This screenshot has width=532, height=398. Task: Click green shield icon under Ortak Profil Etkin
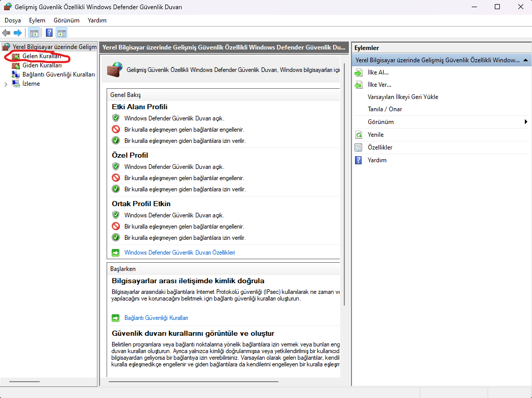[x=116, y=215]
